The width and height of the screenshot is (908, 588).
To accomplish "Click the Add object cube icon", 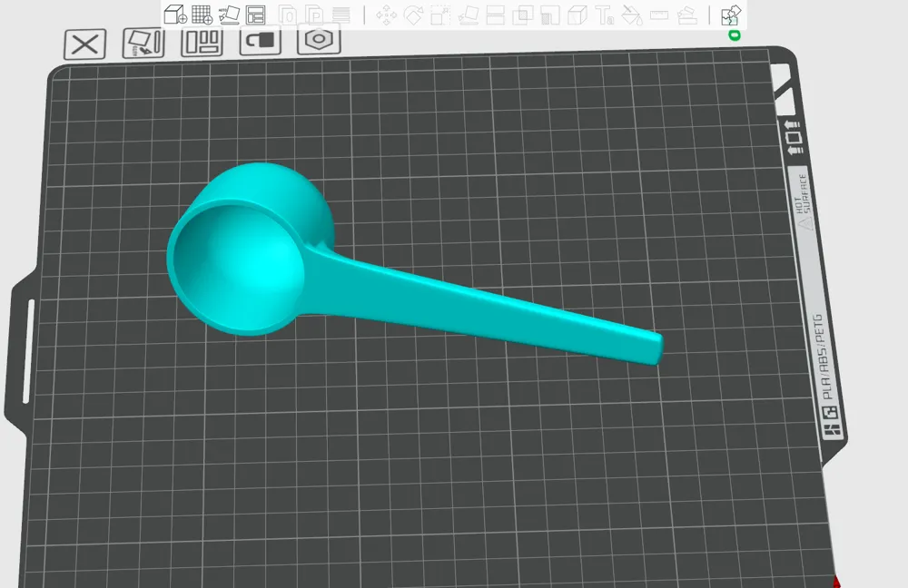I will [x=175, y=15].
